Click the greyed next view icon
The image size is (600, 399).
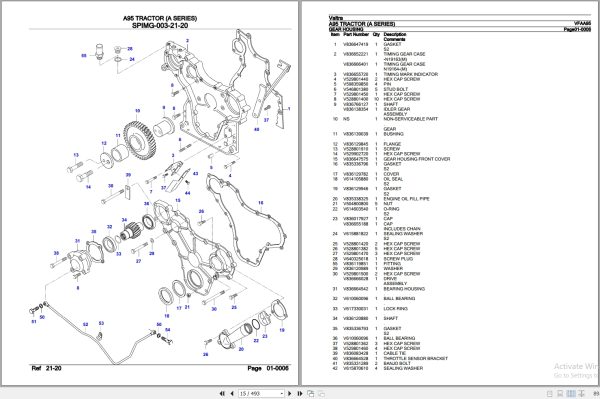[x=321, y=393]
